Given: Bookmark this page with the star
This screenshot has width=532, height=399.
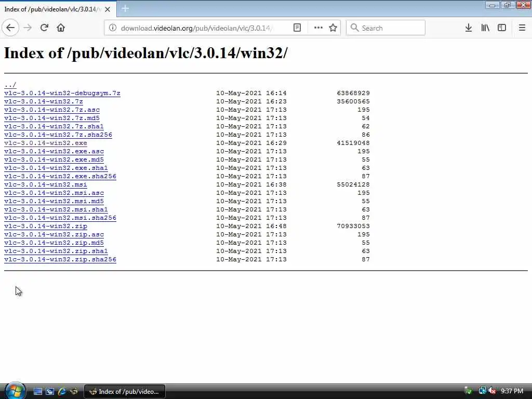Looking at the screenshot, I should pyautogui.click(x=333, y=28).
